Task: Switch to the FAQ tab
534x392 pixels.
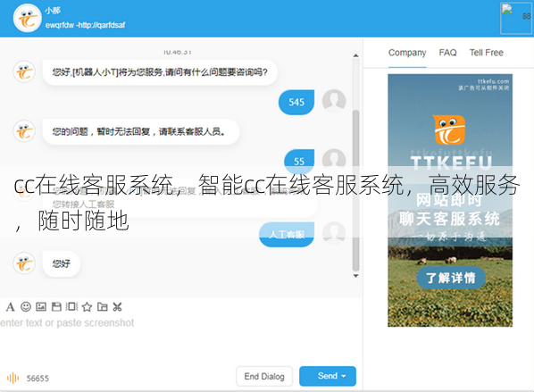Action: tap(447, 53)
